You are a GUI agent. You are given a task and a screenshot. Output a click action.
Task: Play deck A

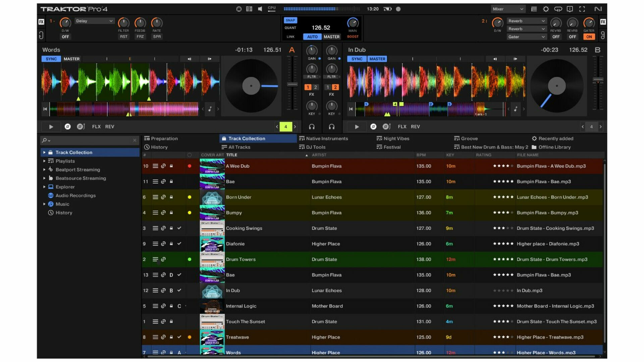click(x=51, y=127)
